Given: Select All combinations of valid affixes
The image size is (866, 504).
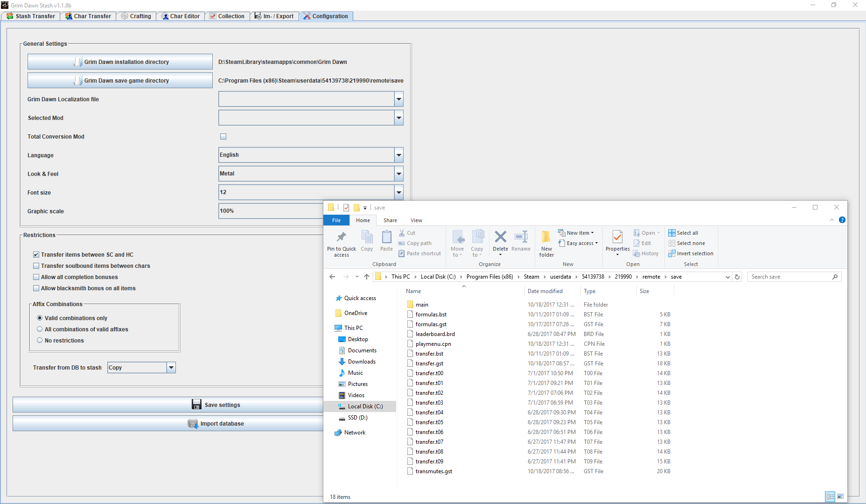Looking at the screenshot, I should (x=40, y=329).
